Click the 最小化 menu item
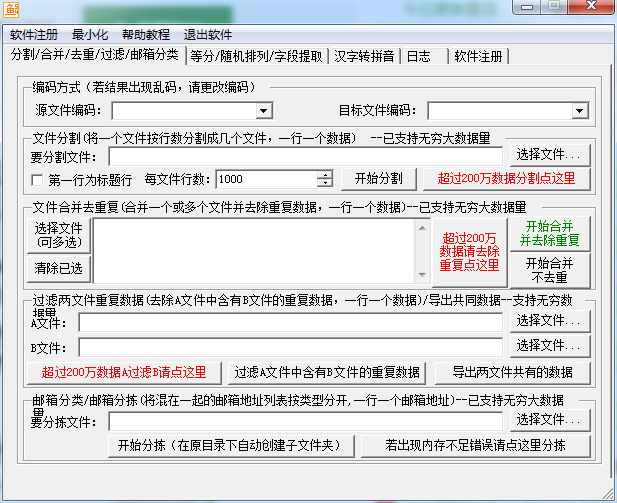Image resolution: width=617 pixels, height=503 pixels. tap(90, 35)
